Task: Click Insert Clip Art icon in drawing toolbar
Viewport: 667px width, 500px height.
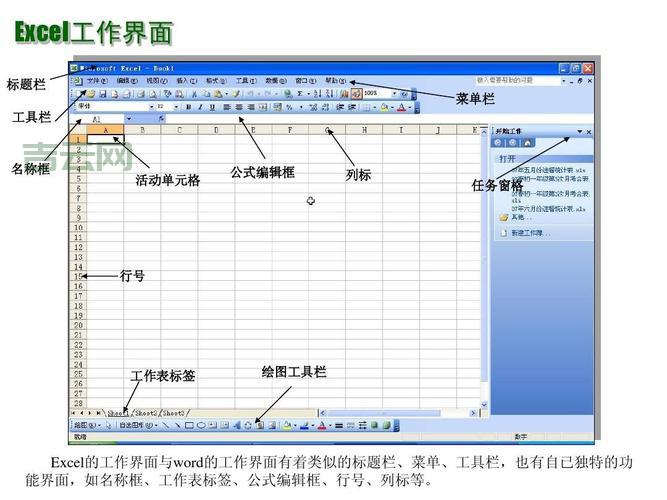Action: click(260, 425)
